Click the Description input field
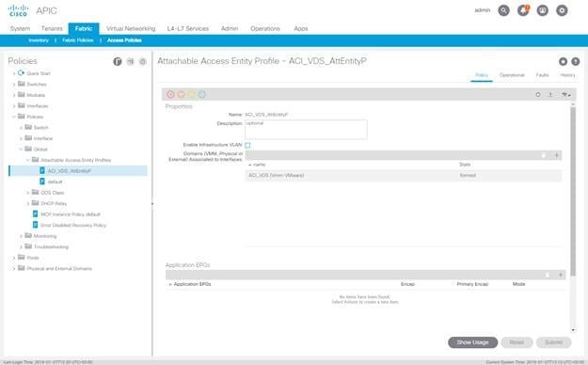Viewport: 588px width, 365px height. coord(306,130)
